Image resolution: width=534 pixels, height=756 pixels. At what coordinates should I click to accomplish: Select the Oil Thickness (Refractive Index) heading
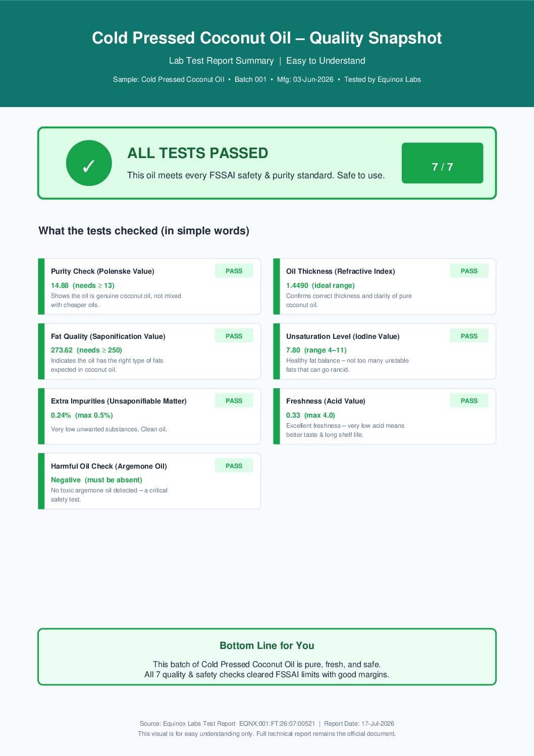tap(341, 271)
